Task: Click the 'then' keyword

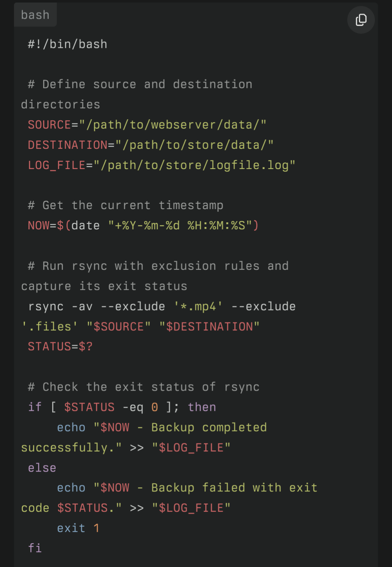Action: click(202, 407)
